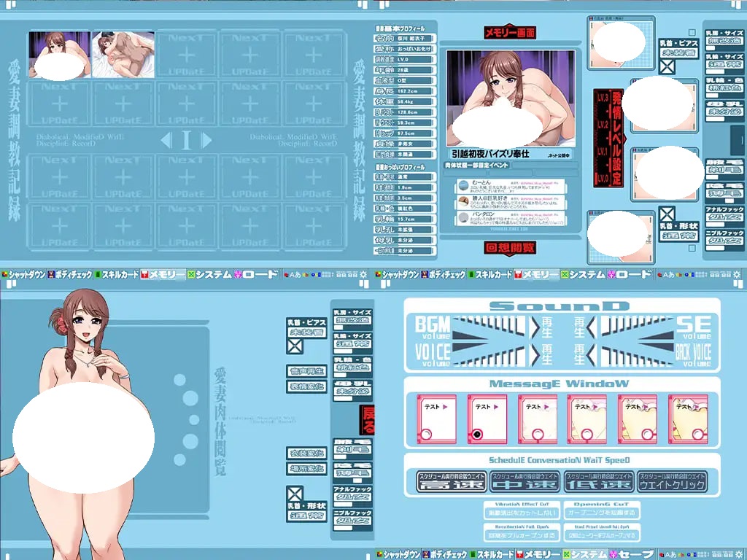This screenshot has height=560, width=747.
Task: Choose 高速 conversation wait speed
Action: pos(450,481)
